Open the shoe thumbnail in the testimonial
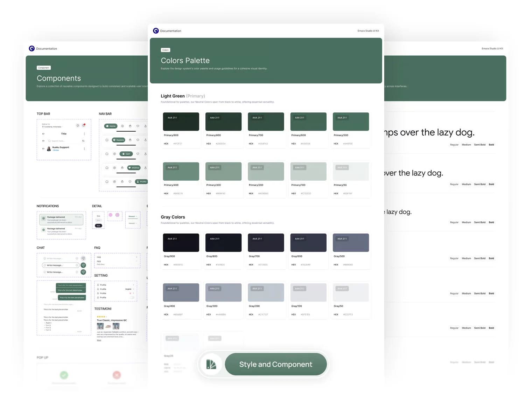The image size is (532, 402). tap(108, 326)
